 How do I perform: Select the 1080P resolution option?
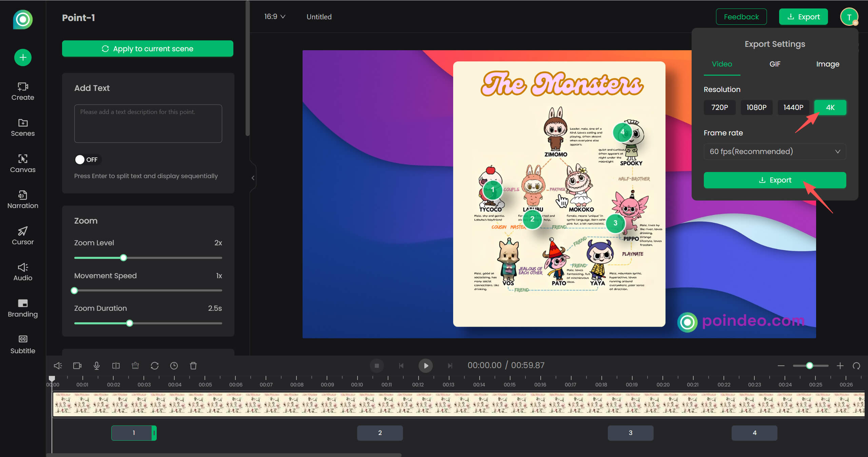[x=756, y=107]
